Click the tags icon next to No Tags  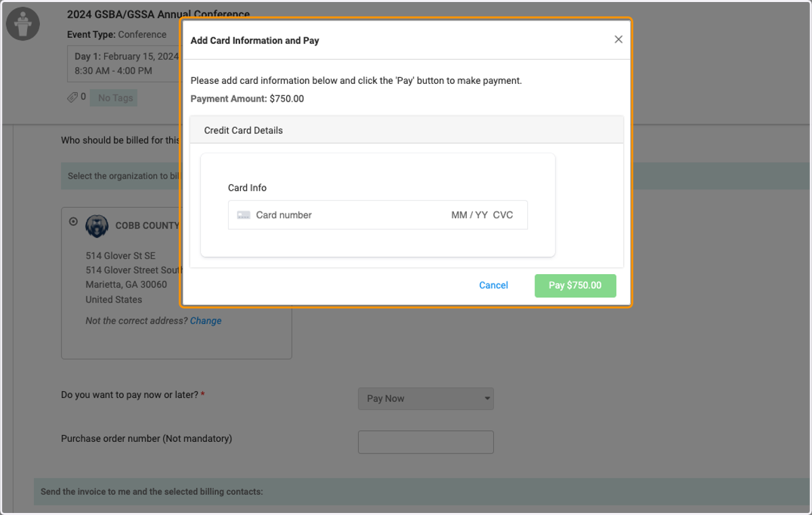tap(72, 97)
